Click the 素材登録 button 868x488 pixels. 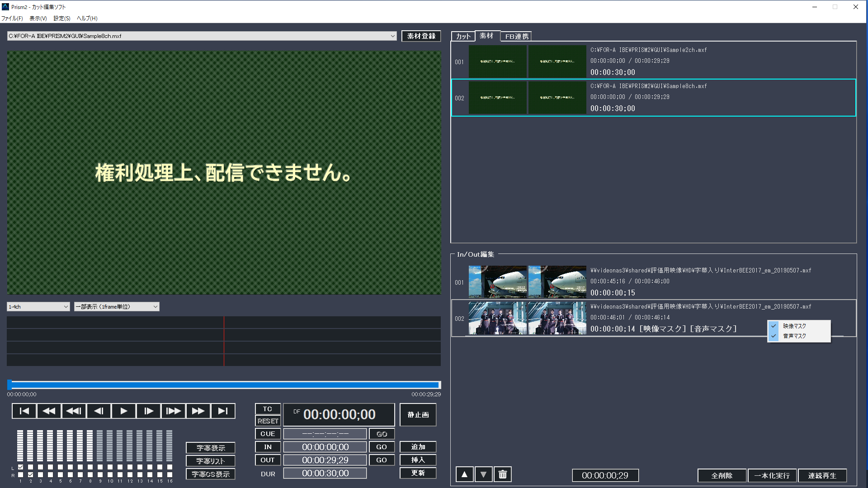(x=421, y=36)
